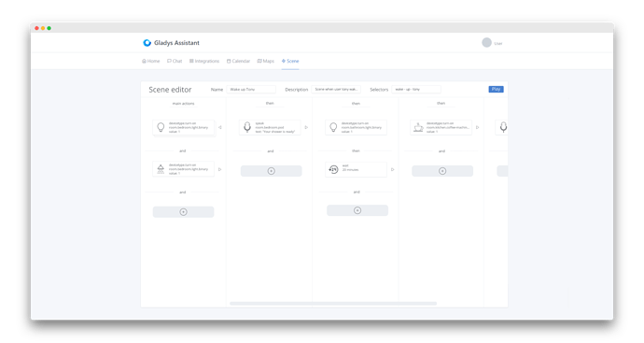This screenshot has height=343, width=644.
Task: Select the bathroom light bulb action card
Action: pyautogui.click(x=356, y=127)
